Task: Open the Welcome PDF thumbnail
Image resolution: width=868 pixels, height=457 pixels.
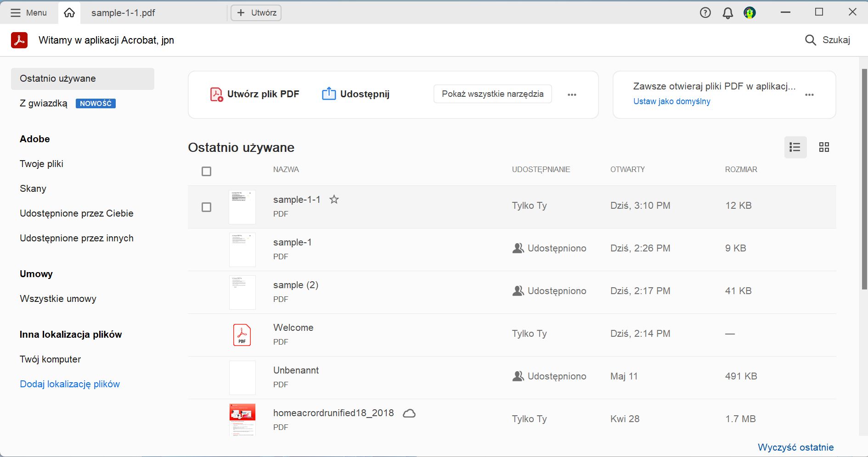Action: (242, 334)
